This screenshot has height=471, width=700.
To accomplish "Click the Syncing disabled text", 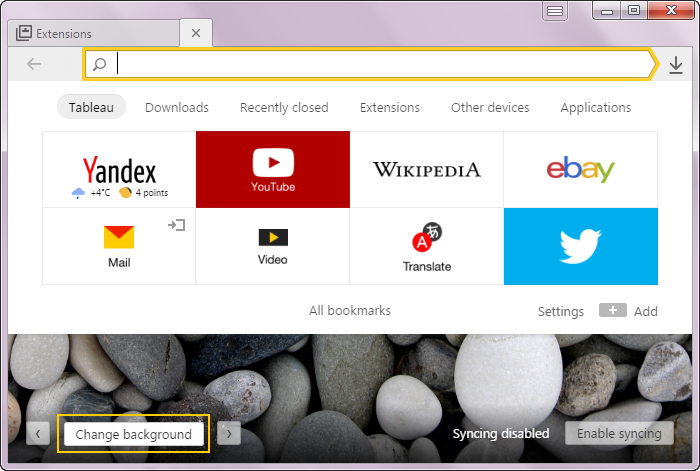I will (500, 433).
